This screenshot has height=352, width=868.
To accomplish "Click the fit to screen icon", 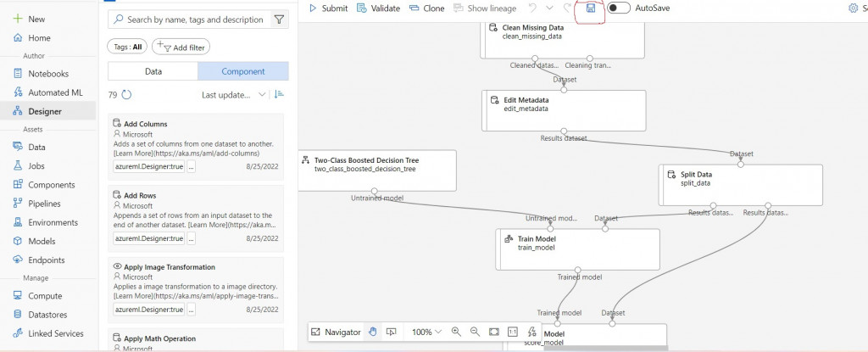I will [494, 332].
